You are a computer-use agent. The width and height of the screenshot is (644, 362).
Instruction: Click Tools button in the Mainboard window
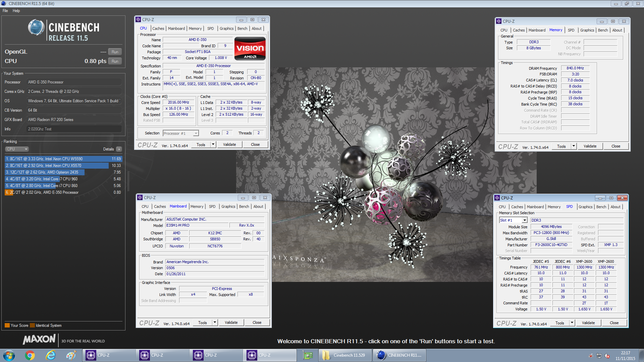pos(203,322)
